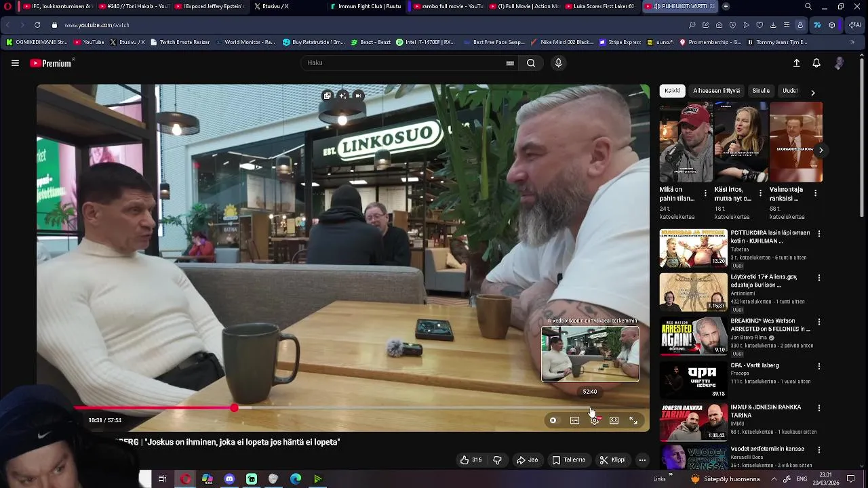Share the video with Jaa button

pos(527,460)
